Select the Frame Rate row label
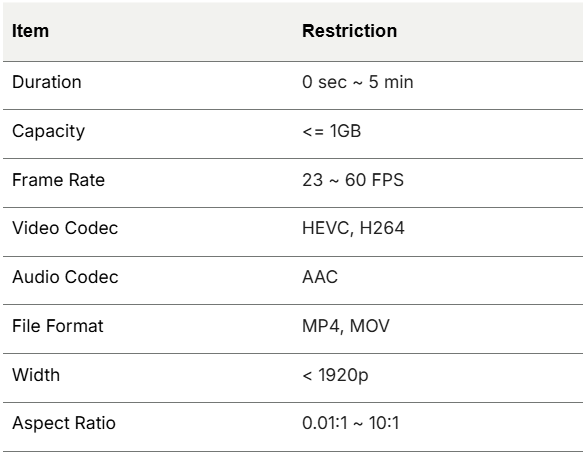The width and height of the screenshot is (586, 454). coord(58,180)
